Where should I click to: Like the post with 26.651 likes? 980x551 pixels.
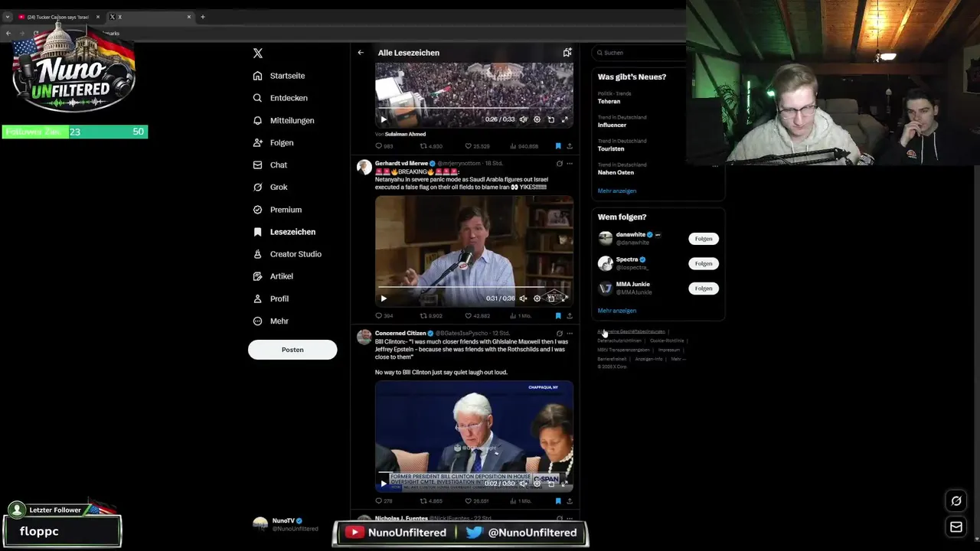(x=478, y=500)
